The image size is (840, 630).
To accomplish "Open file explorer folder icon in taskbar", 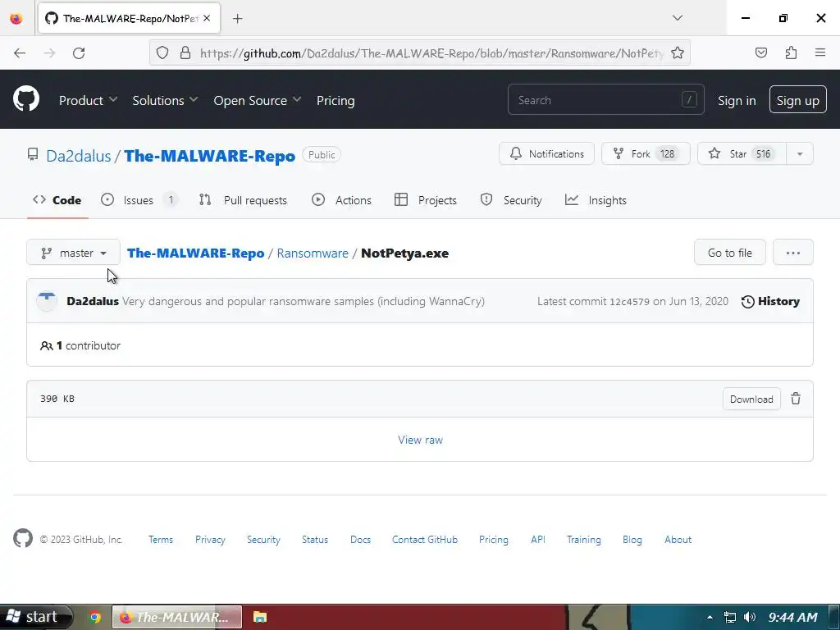I will (x=260, y=617).
